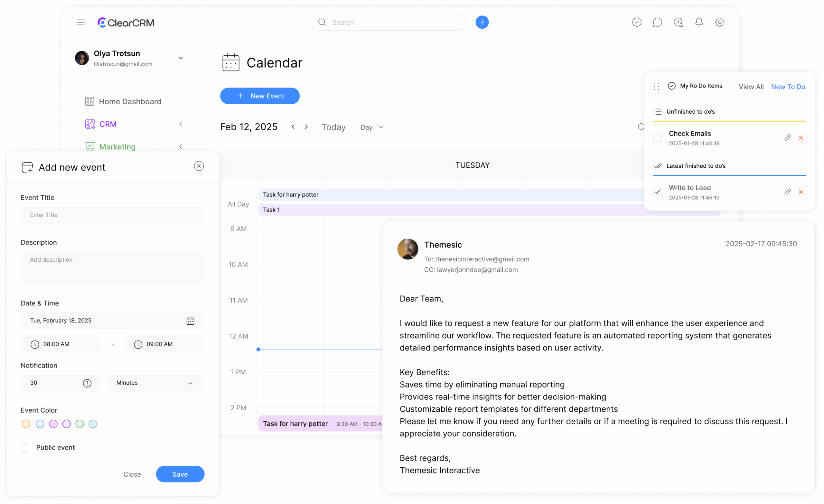This screenshot has width=824, height=504.
Task: Select the CRM sidebar menu item
Action: pyautogui.click(x=108, y=124)
